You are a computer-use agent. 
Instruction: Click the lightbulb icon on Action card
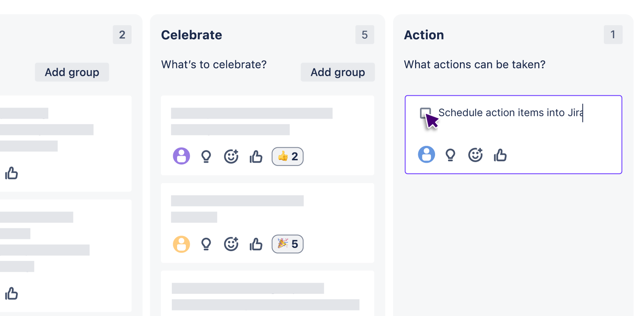pyautogui.click(x=450, y=155)
